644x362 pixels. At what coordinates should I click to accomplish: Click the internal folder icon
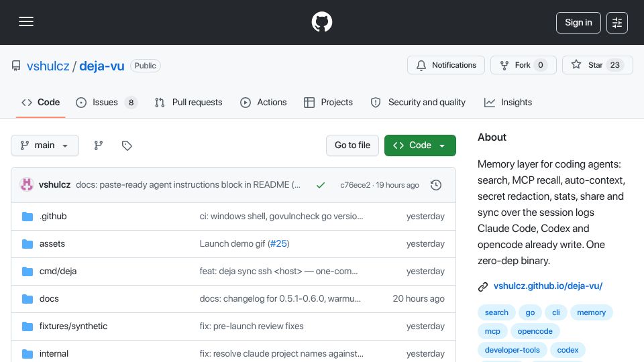pyautogui.click(x=28, y=354)
